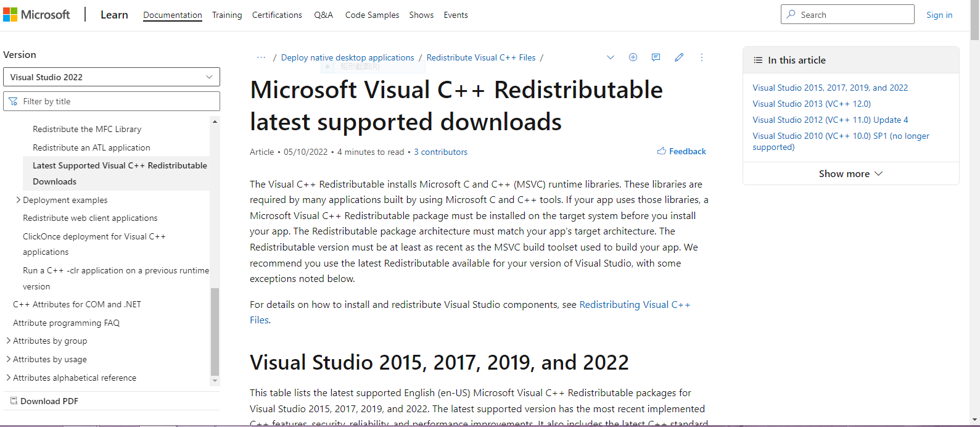
Task: Click the filter icon in Filter by title
Action: (13, 101)
